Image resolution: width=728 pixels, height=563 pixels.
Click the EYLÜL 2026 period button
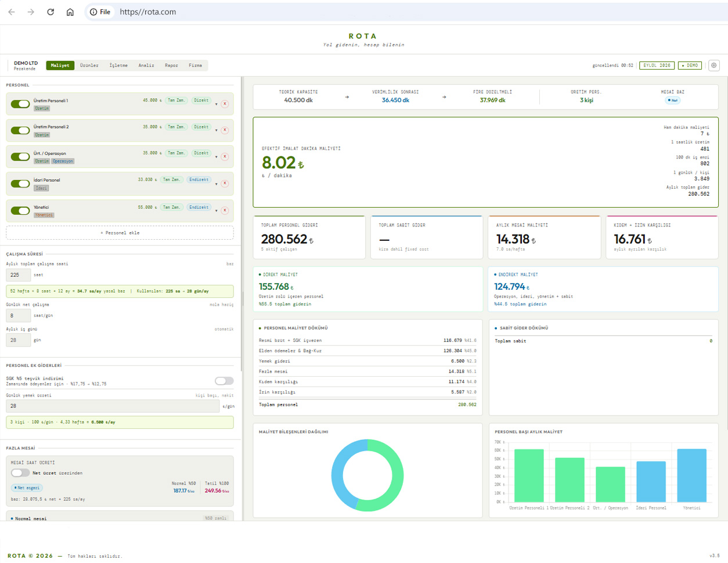click(657, 66)
